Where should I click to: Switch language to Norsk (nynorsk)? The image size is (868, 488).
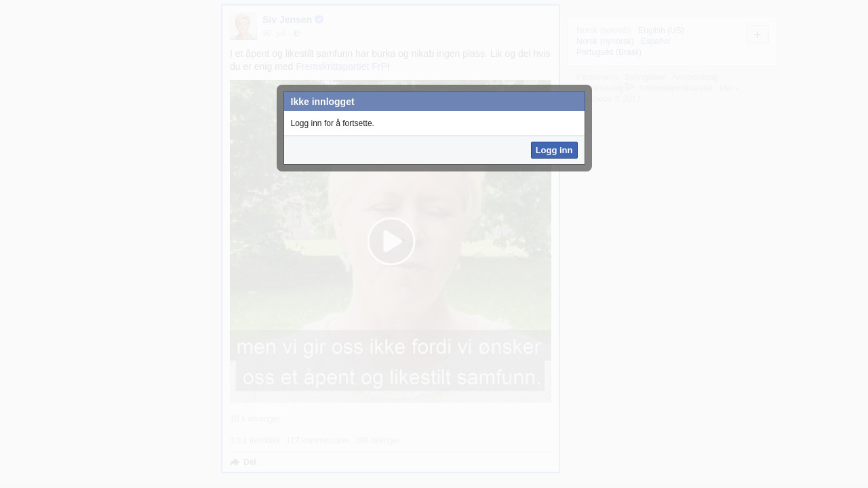pos(605,41)
